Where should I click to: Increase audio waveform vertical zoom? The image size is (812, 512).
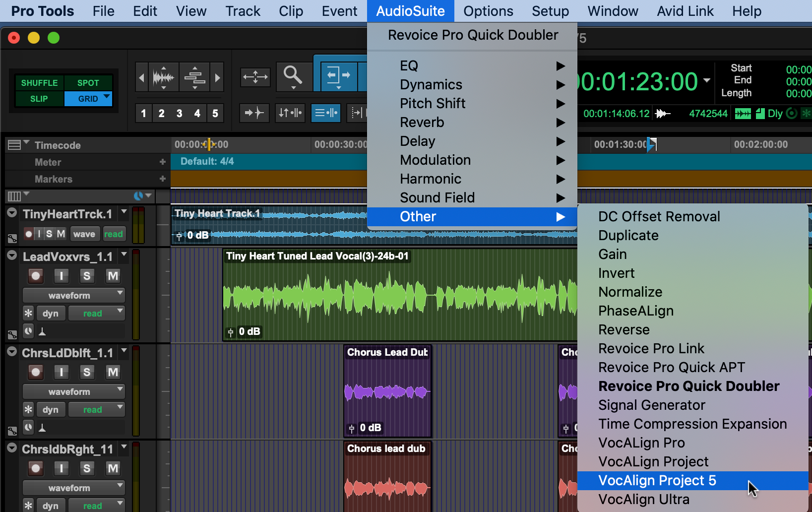[163, 68]
